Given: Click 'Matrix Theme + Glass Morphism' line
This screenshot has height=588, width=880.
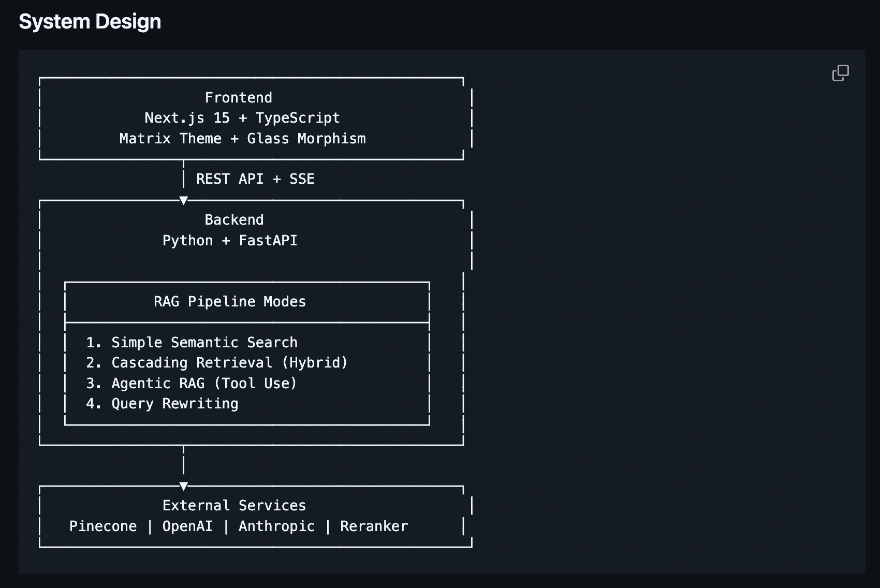Looking at the screenshot, I should [x=242, y=138].
